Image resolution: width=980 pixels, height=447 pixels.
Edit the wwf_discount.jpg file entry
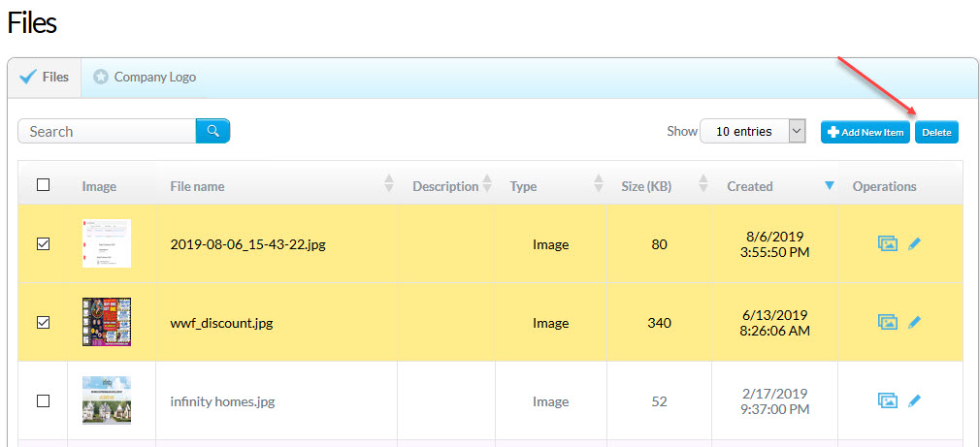pos(914,323)
